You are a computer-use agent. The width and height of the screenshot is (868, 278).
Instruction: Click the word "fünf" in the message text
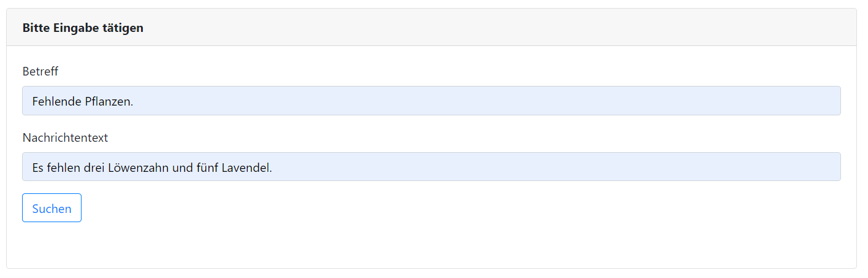[207, 167]
